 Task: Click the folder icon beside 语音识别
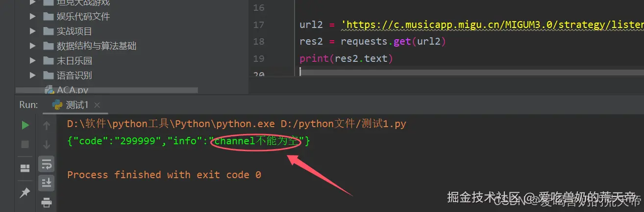click(x=48, y=75)
